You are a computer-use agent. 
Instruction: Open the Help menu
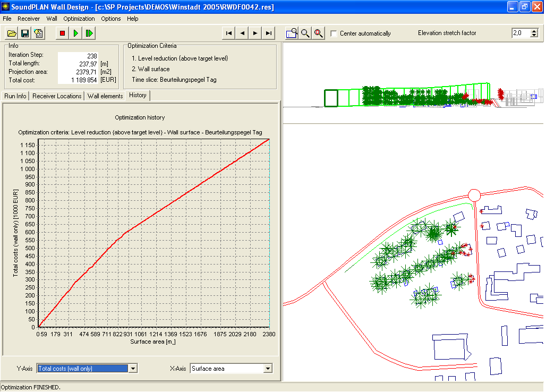pyautogui.click(x=132, y=19)
